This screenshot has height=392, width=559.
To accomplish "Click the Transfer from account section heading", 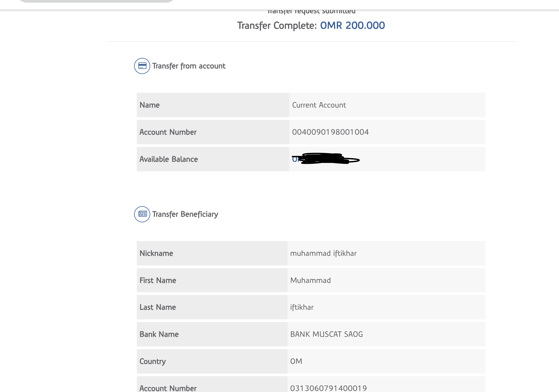I will (x=189, y=66).
